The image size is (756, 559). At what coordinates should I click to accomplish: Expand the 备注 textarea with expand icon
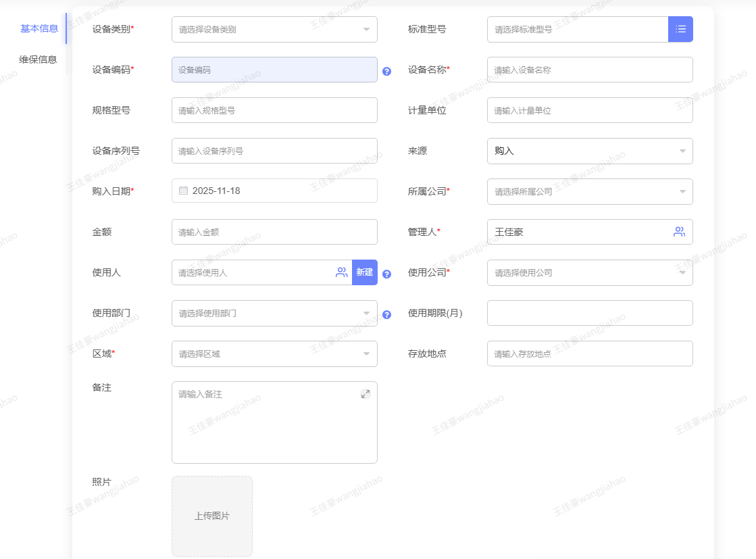[x=365, y=393]
